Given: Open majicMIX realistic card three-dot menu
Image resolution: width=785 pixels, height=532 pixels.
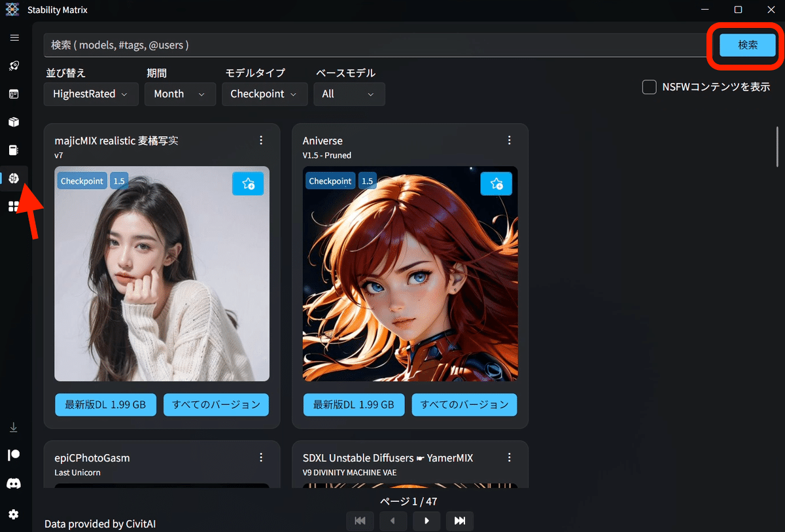Looking at the screenshot, I should pyautogui.click(x=261, y=140).
